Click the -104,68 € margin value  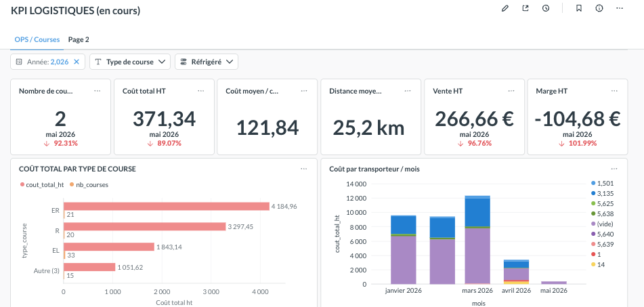[x=578, y=119]
